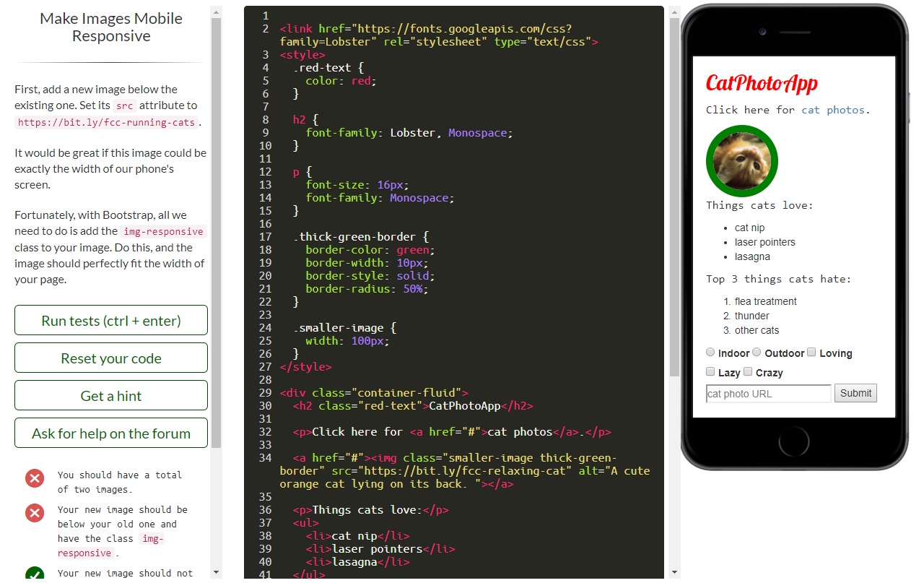Viewport: 924px width, 583px height.
Task: Click the round cat photo thumbnail in the preview
Action: point(741,160)
